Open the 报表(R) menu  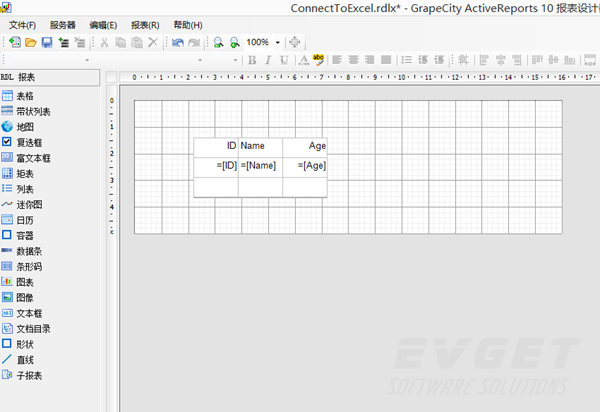click(x=145, y=25)
